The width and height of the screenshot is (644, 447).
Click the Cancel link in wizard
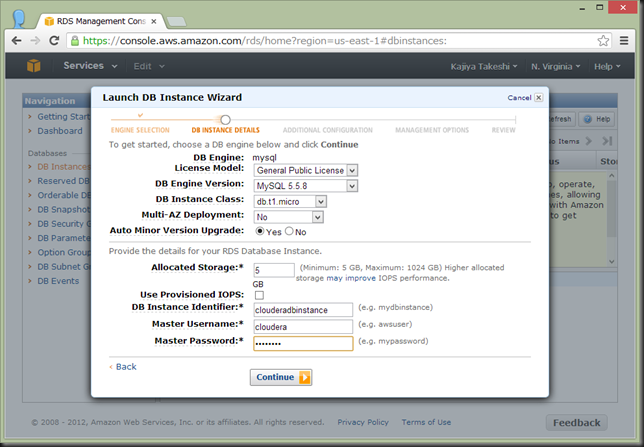pos(519,97)
